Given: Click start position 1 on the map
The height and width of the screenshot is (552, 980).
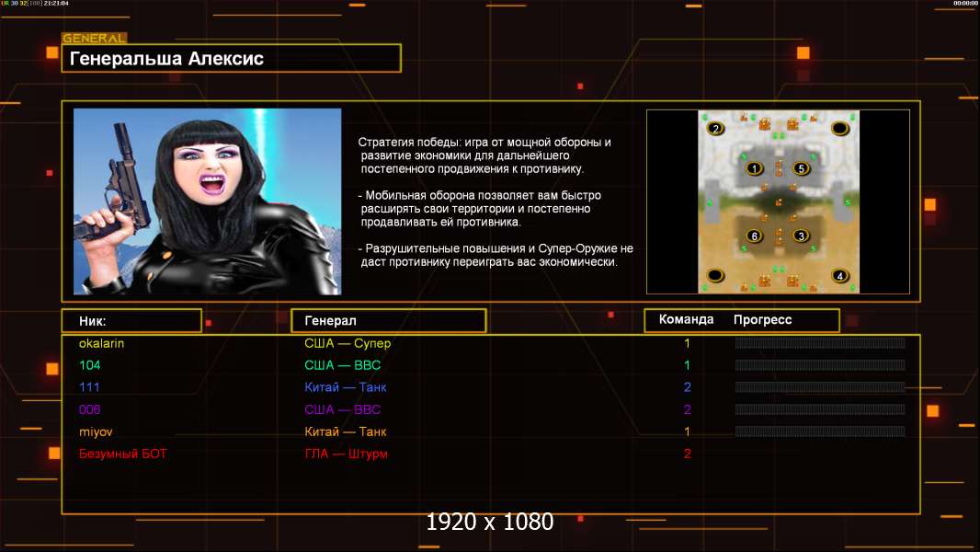Looking at the screenshot, I should coord(755,168).
